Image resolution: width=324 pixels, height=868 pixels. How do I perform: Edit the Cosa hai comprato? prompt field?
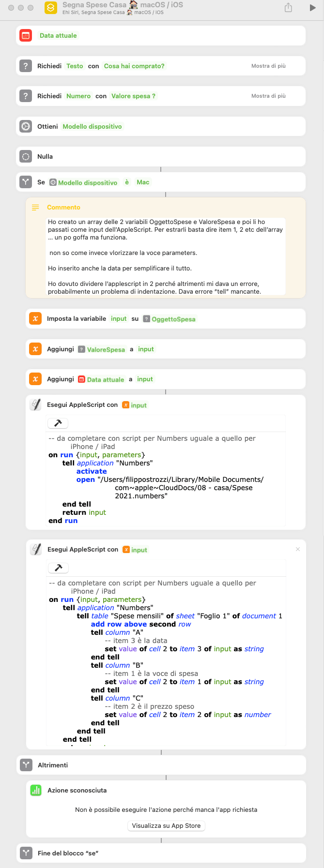134,66
